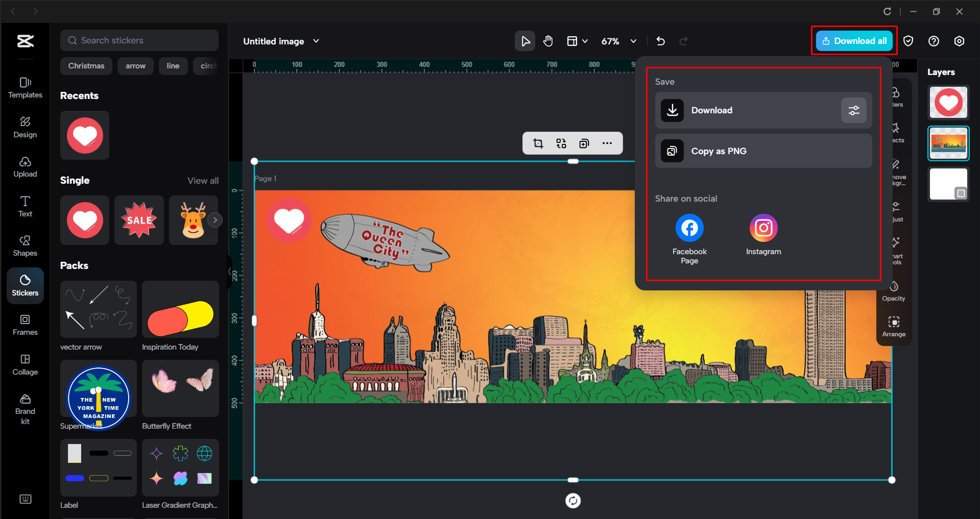980x519 pixels.
Task: Expand the Untitled image name dropdown
Action: (316, 41)
